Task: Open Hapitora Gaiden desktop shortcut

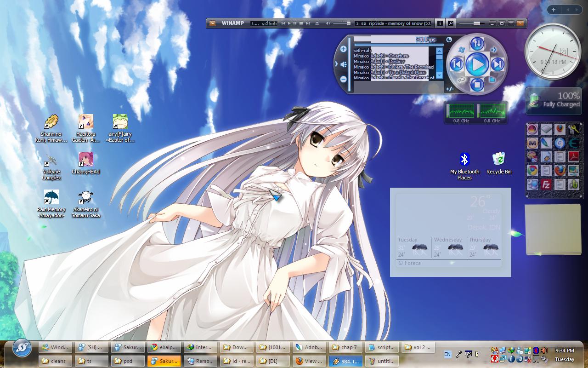Action: pyautogui.click(x=85, y=129)
